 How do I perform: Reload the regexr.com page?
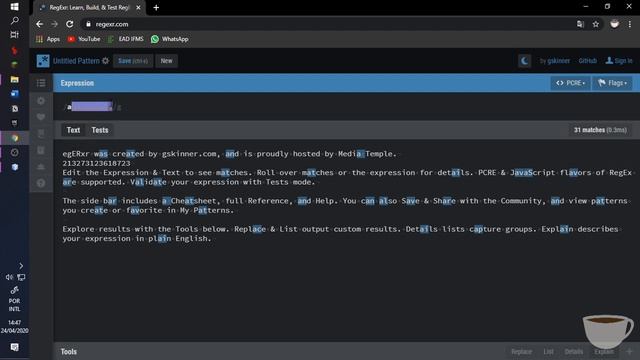pos(70,24)
